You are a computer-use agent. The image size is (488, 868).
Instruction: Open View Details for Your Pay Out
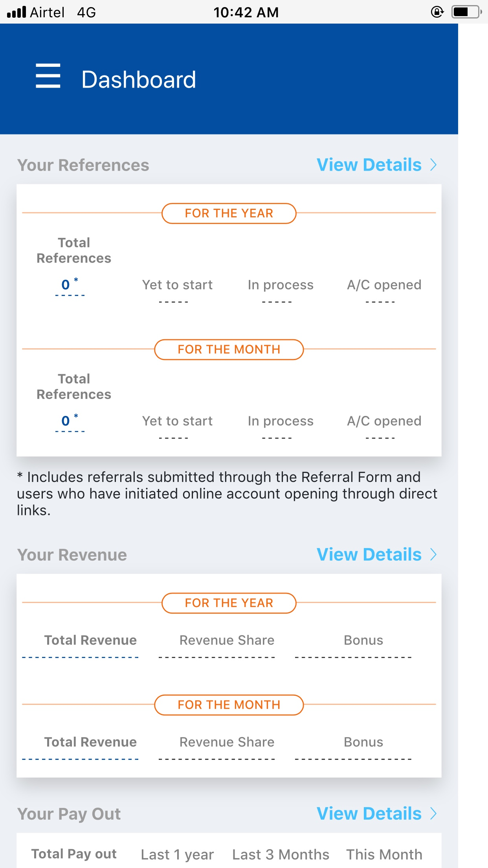[369, 813]
